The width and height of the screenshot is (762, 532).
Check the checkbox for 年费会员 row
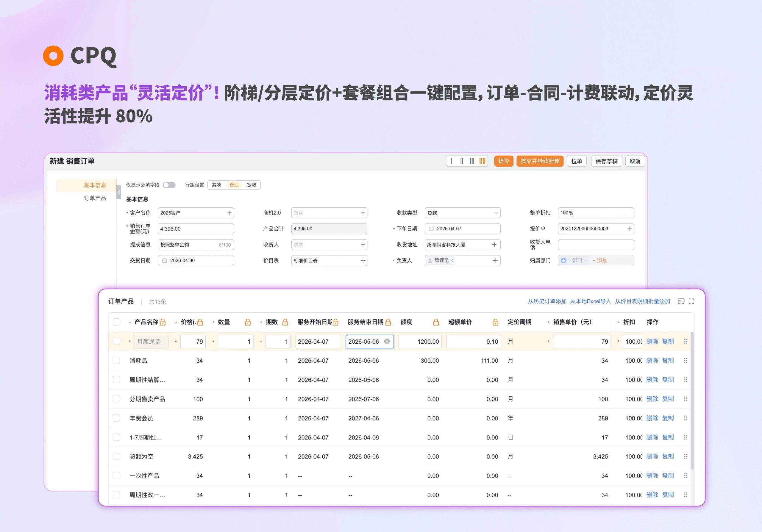pyautogui.click(x=116, y=418)
